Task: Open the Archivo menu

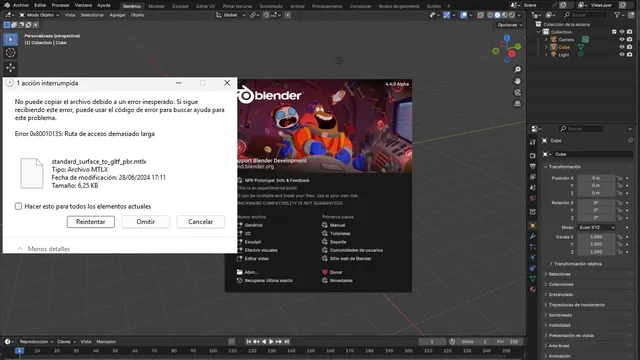Action: [21, 5]
